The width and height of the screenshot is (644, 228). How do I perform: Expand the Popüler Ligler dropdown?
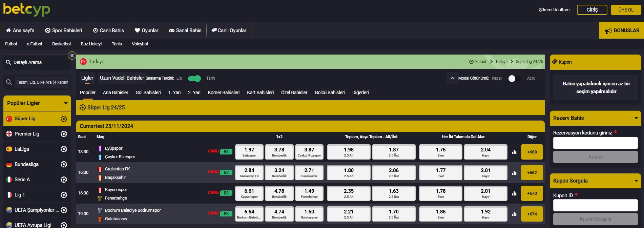point(66,103)
